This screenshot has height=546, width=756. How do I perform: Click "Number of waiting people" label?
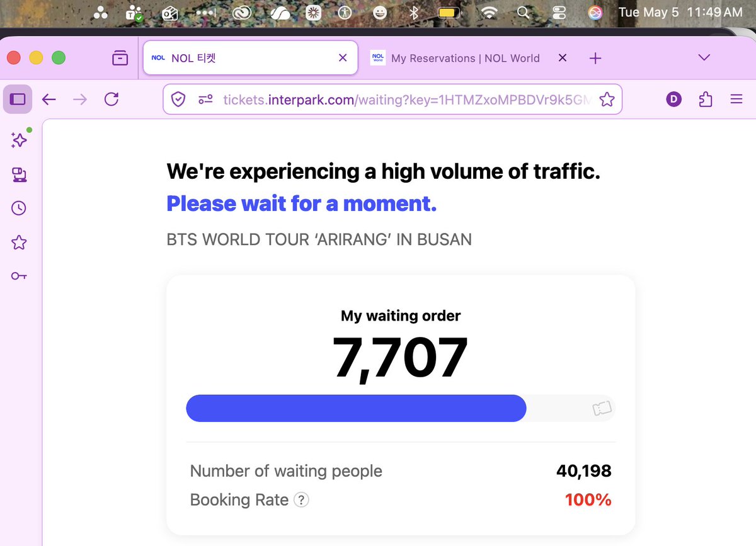pos(286,471)
